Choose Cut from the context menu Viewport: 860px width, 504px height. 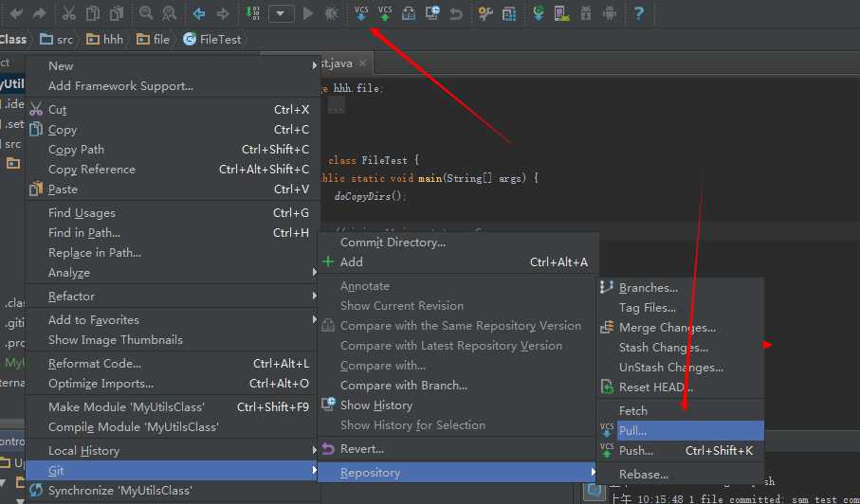pyautogui.click(x=174, y=110)
